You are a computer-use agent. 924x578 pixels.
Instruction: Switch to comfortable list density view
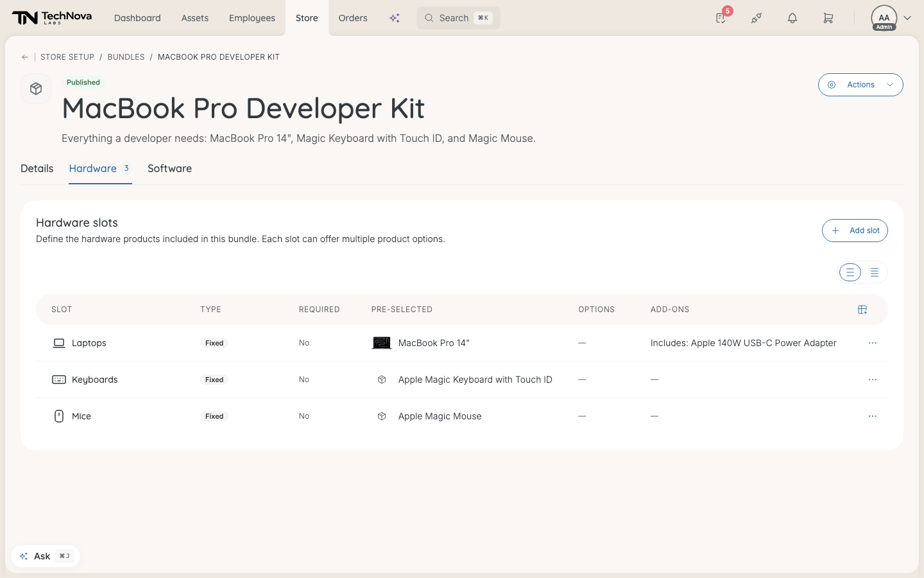[x=850, y=272]
